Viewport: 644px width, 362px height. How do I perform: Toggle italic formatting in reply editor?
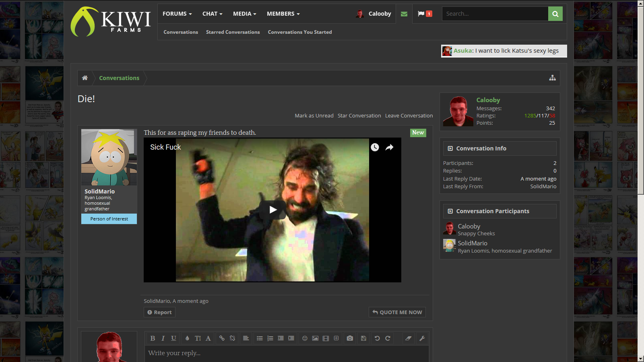pyautogui.click(x=163, y=338)
